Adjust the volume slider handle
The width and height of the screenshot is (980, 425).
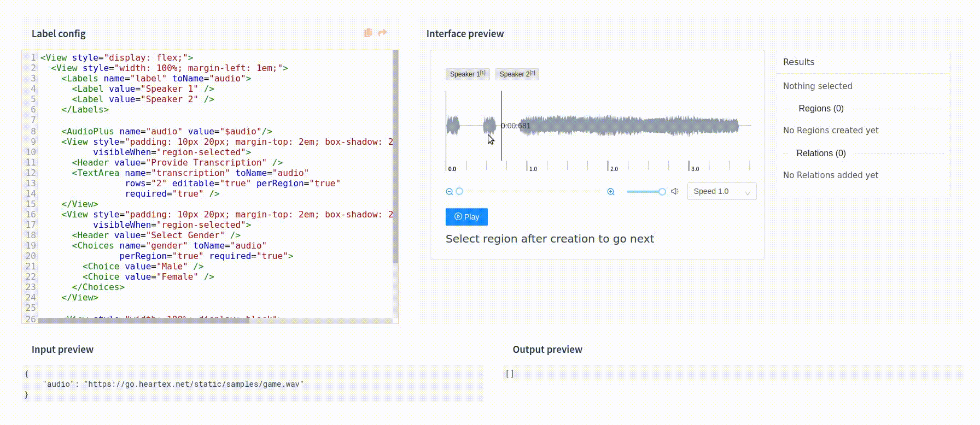[662, 192]
